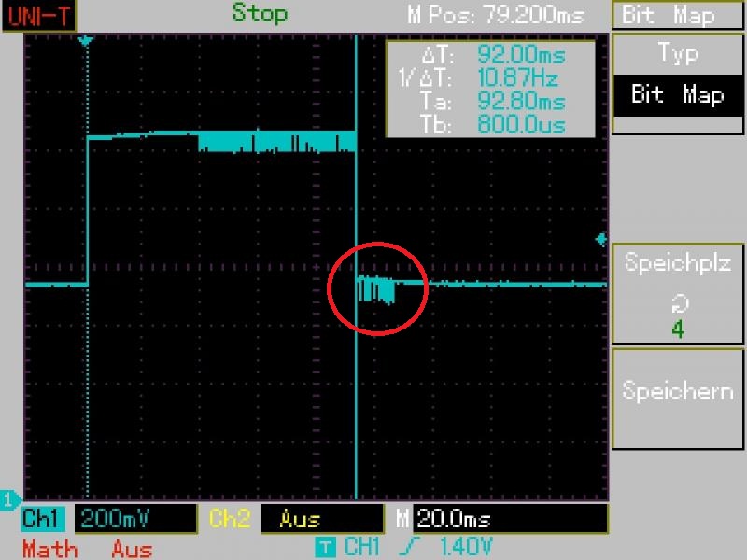
Task: Open the Typ selector showing Bit Map
Action: [x=678, y=75]
